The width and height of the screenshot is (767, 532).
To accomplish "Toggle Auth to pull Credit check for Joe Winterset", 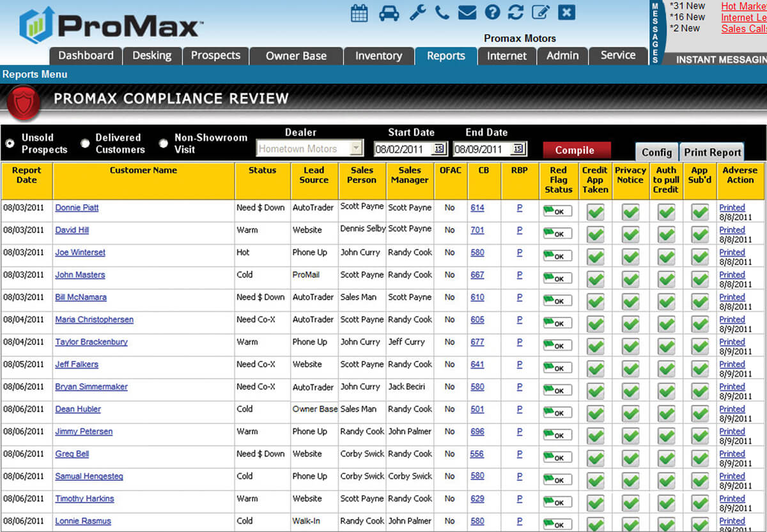I will pyautogui.click(x=667, y=257).
